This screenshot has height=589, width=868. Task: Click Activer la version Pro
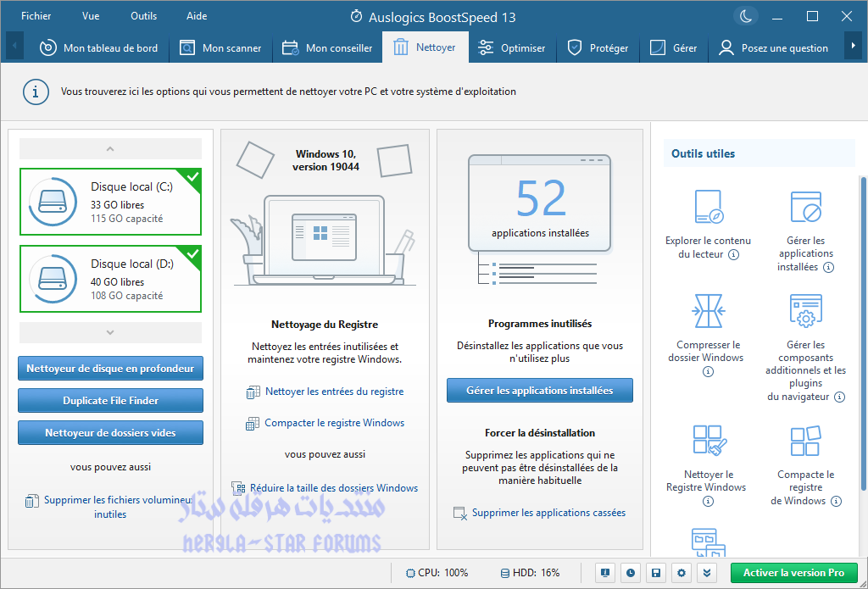coord(793,572)
